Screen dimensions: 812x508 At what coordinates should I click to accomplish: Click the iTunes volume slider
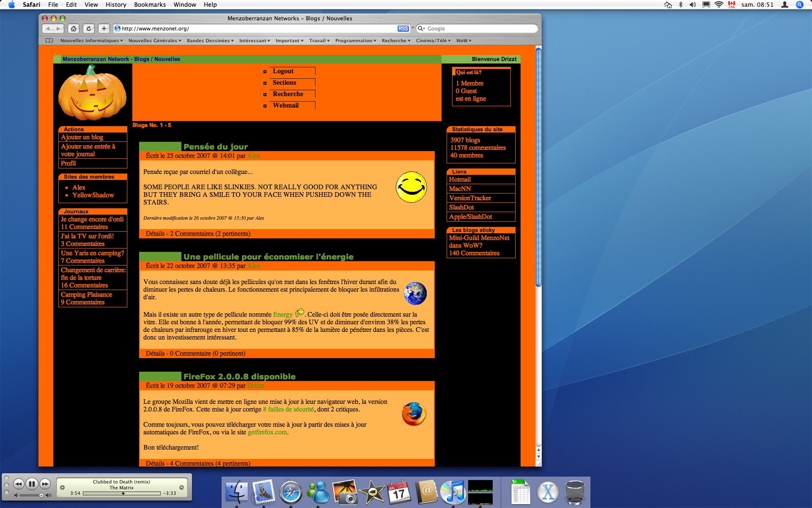[x=32, y=495]
